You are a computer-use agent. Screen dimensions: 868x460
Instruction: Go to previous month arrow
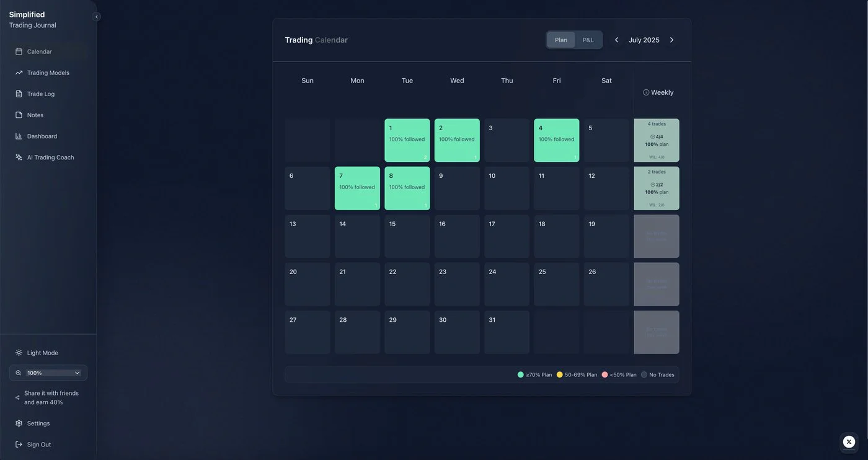coord(616,40)
